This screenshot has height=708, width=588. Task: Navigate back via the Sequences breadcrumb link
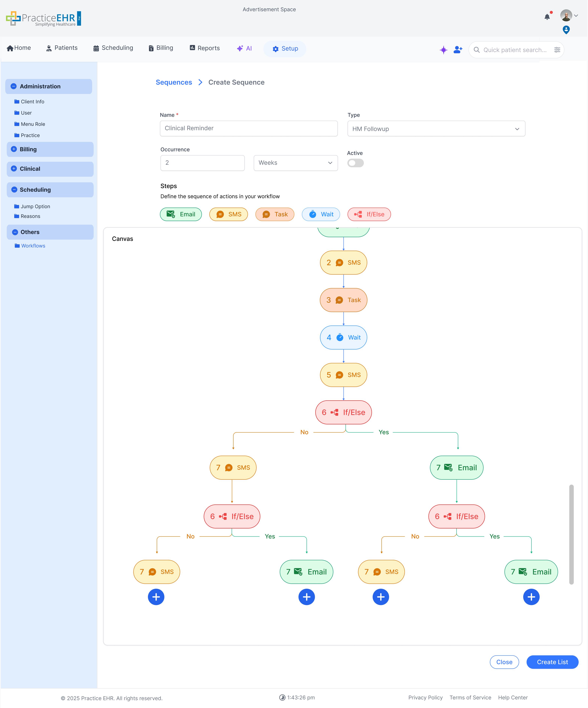174,82
